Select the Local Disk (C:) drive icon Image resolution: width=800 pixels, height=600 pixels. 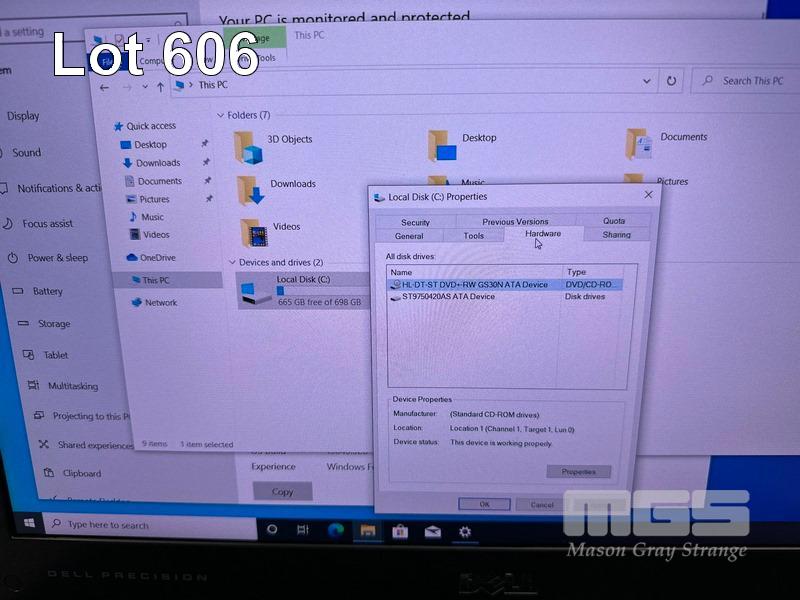(x=256, y=292)
